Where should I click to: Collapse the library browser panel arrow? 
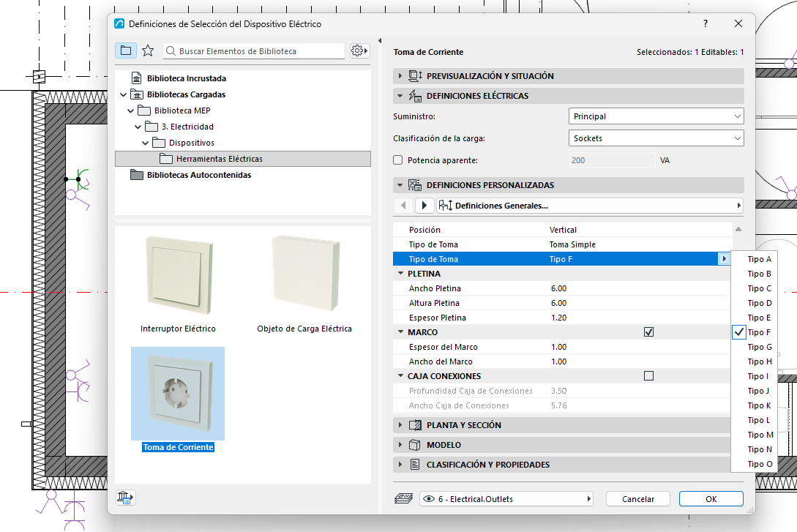pos(380,41)
